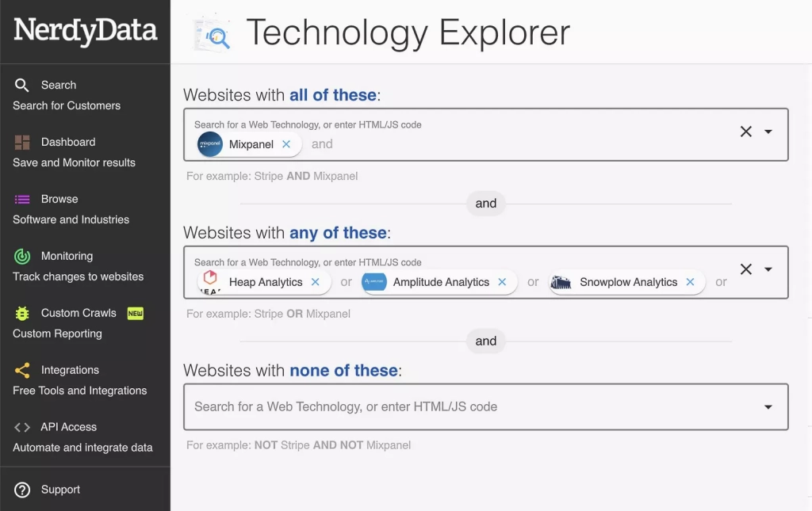Click the Integrations share icon

[21, 370]
